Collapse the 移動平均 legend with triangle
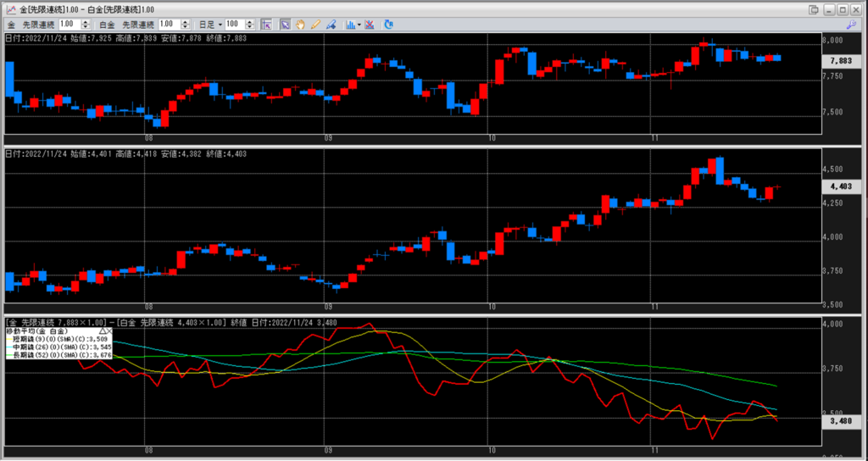This screenshot has width=868, height=461. click(104, 331)
